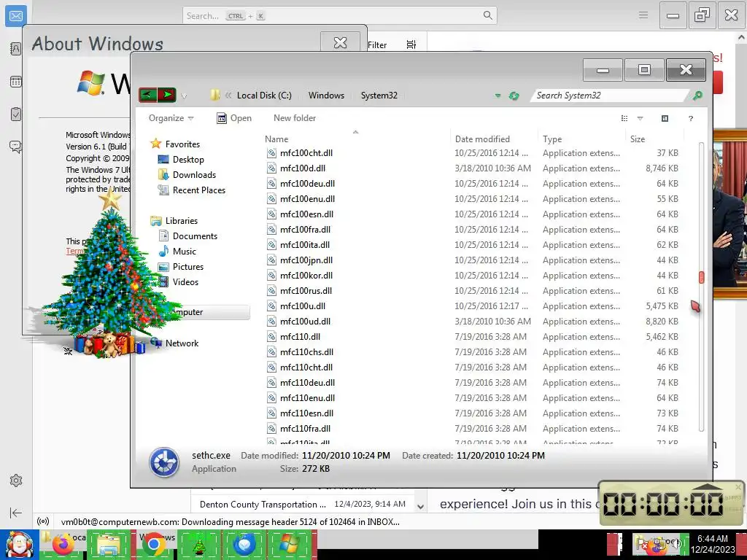Open the Address Book sidebar icon
Screen dimensions: 747x560
[16, 49]
